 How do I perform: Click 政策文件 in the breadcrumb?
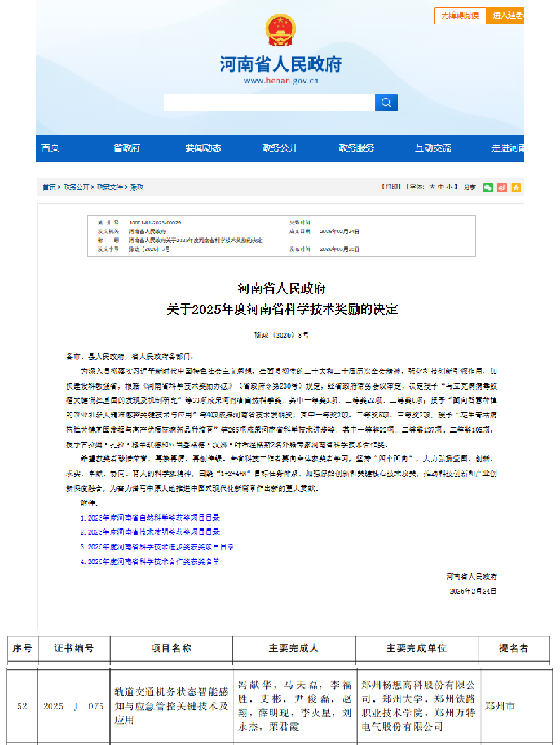coord(110,187)
